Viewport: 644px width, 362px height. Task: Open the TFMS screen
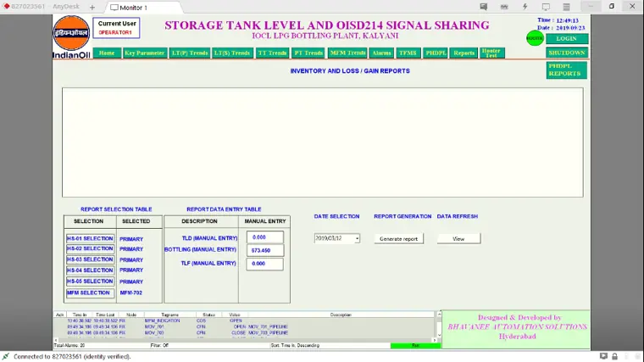pos(408,53)
